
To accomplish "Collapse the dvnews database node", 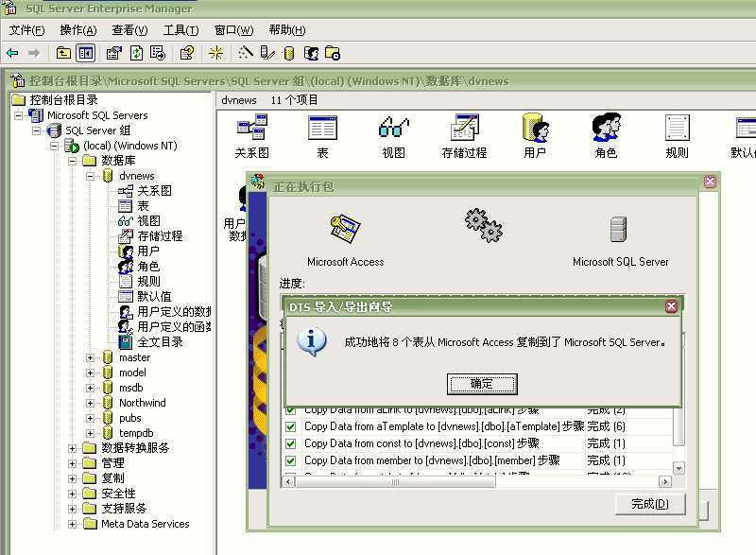I will pos(90,176).
